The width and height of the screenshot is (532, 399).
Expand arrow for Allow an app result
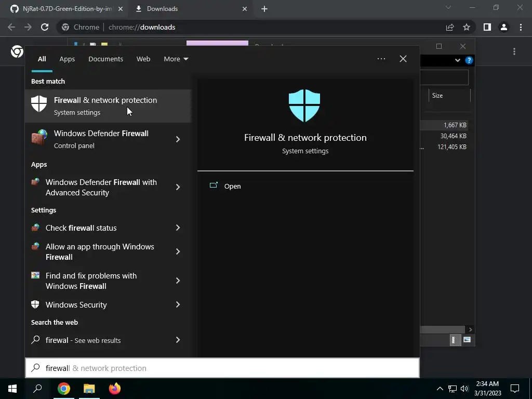[178, 251]
